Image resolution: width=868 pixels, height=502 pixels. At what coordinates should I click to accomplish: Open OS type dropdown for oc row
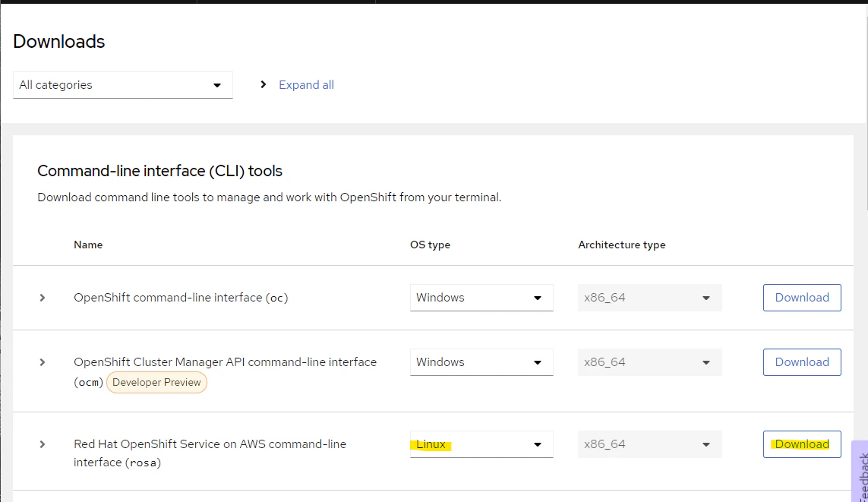coord(481,298)
